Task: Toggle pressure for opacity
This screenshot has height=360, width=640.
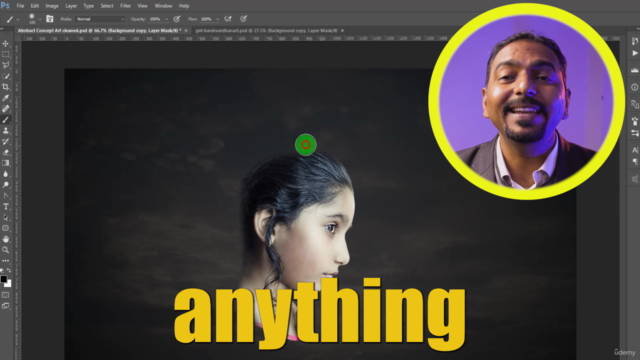Action: (x=177, y=19)
